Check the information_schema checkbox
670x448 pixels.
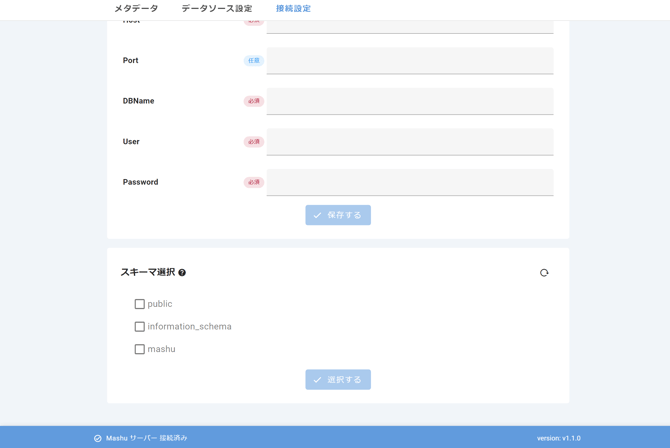tap(140, 327)
